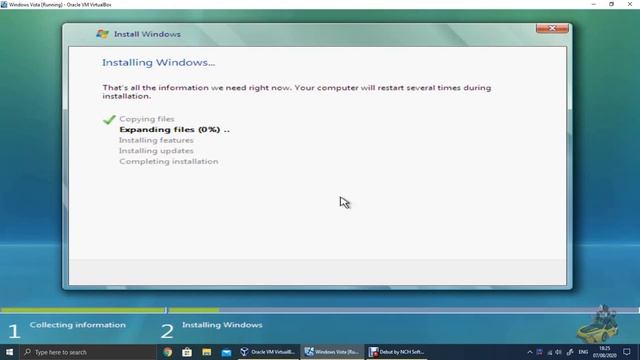Close the VirtualBox VM window
The height and width of the screenshot is (360, 640).
630,4
